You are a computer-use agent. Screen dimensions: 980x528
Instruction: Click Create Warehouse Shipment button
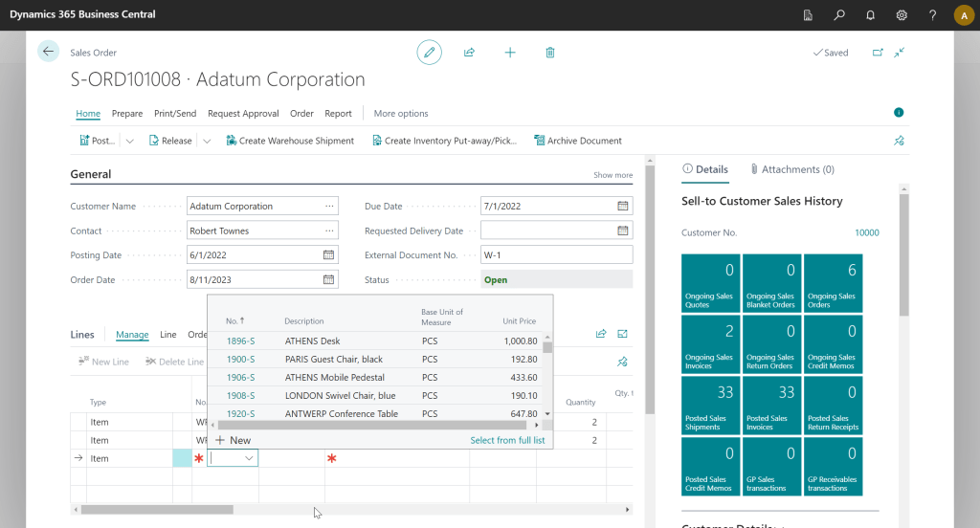pos(290,141)
